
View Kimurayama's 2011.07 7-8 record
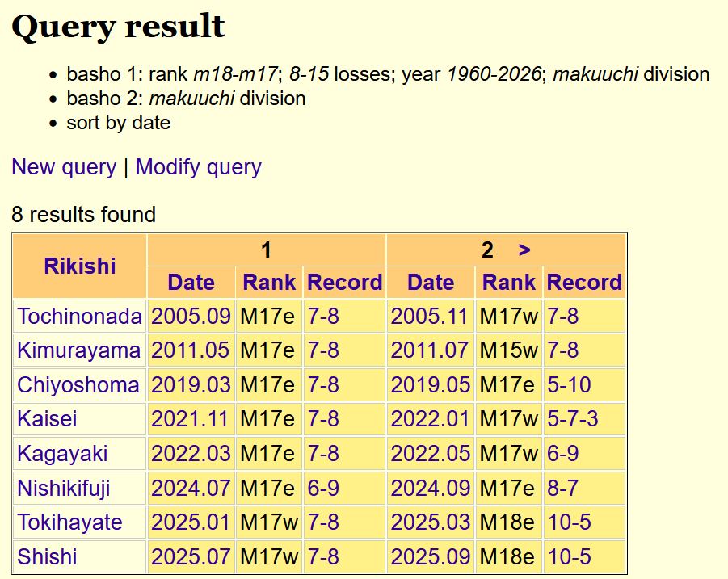click(x=562, y=350)
